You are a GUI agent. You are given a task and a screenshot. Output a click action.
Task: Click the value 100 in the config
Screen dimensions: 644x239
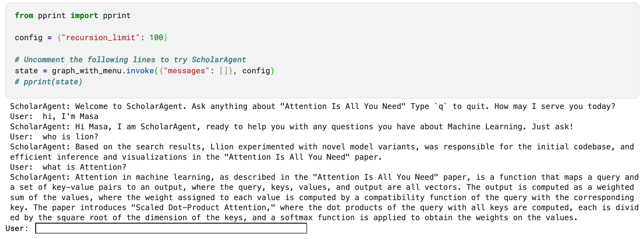tap(156, 38)
